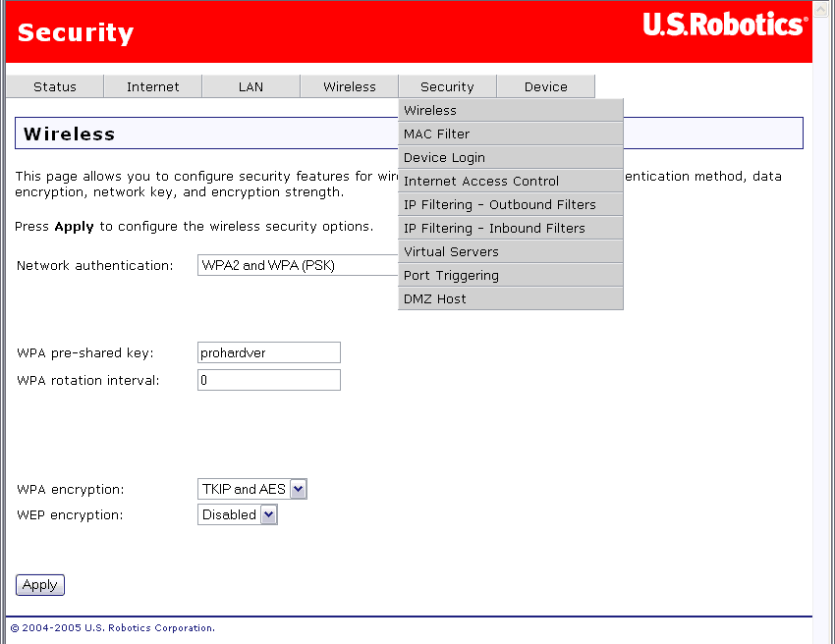This screenshot has width=835, height=644.
Task: Open Virtual Servers menu entry
Action: [x=511, y=251]
